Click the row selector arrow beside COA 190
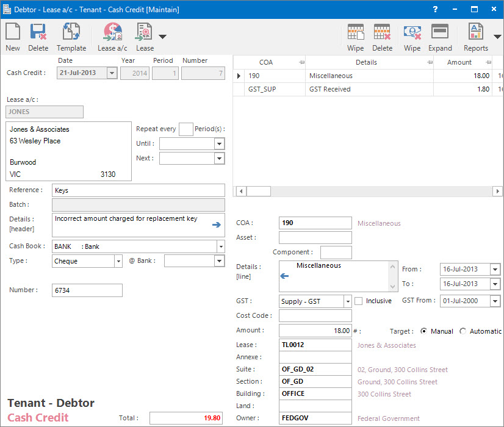 pos(239,76)
